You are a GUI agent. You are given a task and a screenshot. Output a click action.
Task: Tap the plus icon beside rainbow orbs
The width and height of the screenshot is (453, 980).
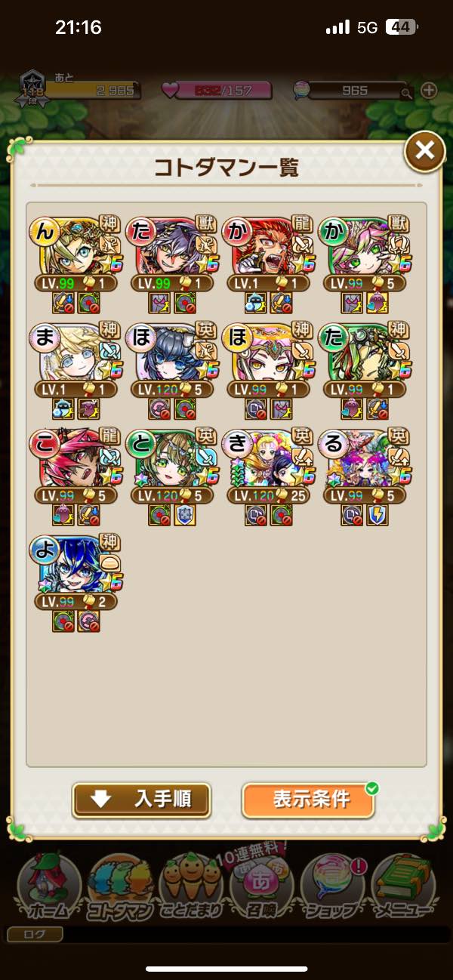coord(429,91)
